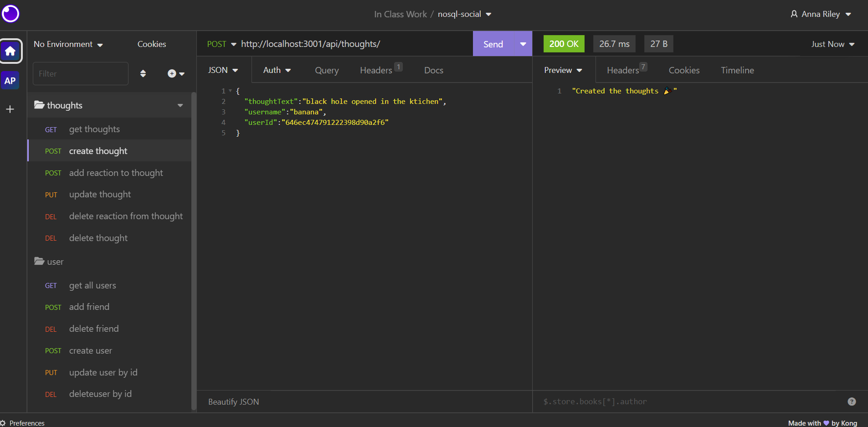Click Beautify JSON at the bottom
Screen dimensions: 868x427
233,401
